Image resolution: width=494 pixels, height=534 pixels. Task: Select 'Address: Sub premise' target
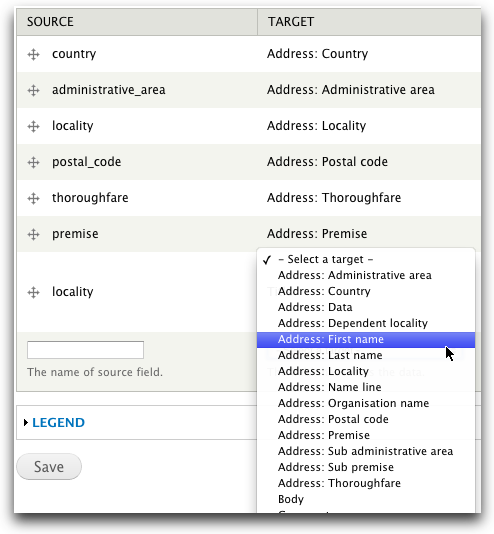click(366, 468)
